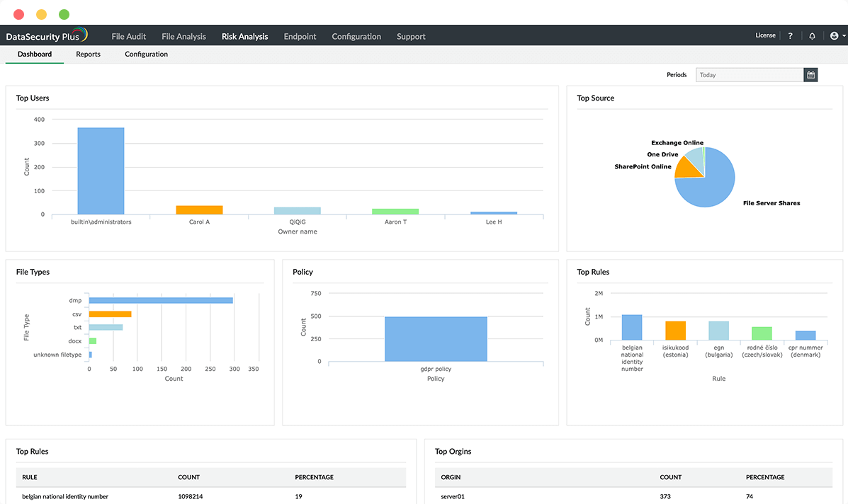Open the Periods calendar picker icon
Screen dimensions: 848x504
pos(810,74)
